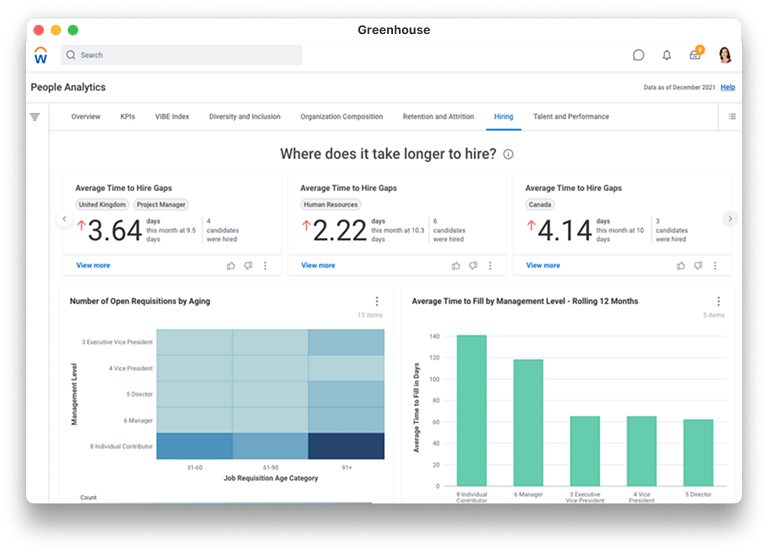Open the inbox tray icon

click(695, 55)
